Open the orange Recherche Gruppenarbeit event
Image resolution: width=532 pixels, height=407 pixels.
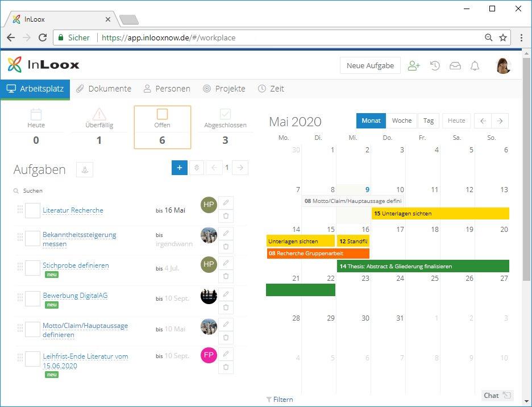(318, 254)
